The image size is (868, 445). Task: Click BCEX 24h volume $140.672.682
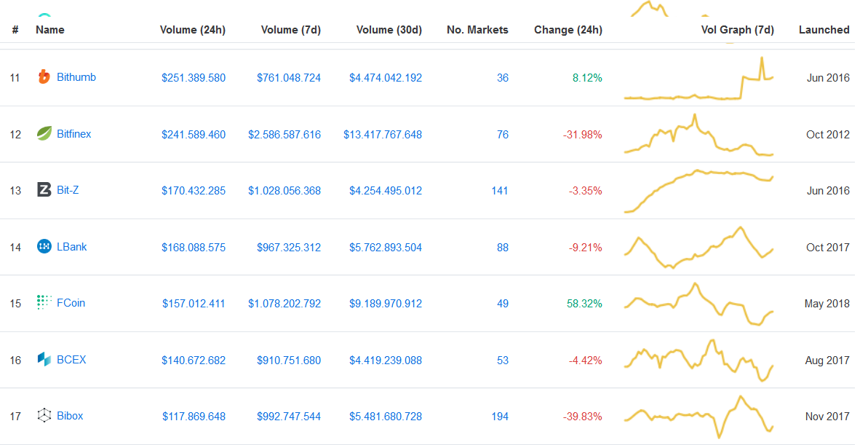pyautogui.click(x=194, y=361)
